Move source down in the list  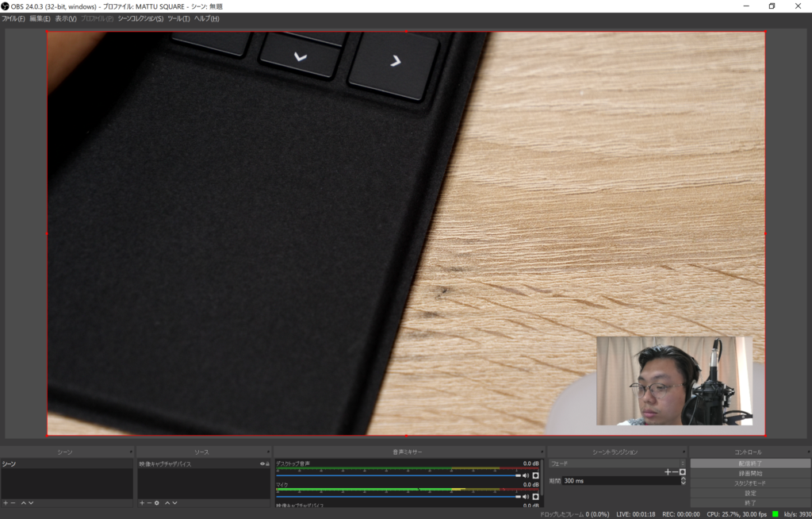point(175,503)
